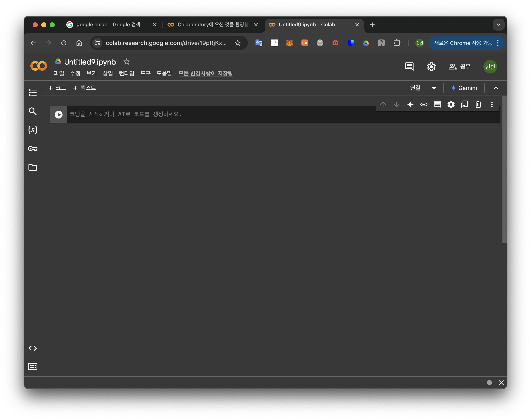531x420 pixels.
Task: Collapse the header with the chevron up toggle
Action: tap(496, 88)
